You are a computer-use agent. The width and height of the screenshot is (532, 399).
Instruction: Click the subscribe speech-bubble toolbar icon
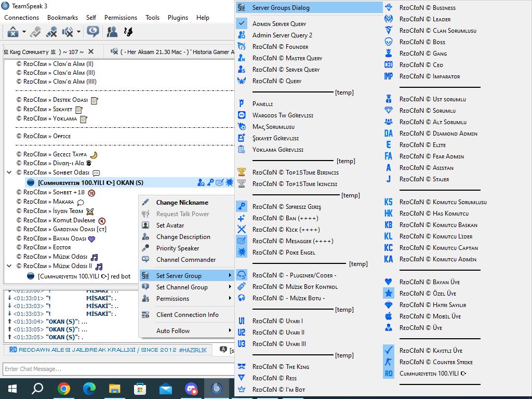click(x=92, y=32)
